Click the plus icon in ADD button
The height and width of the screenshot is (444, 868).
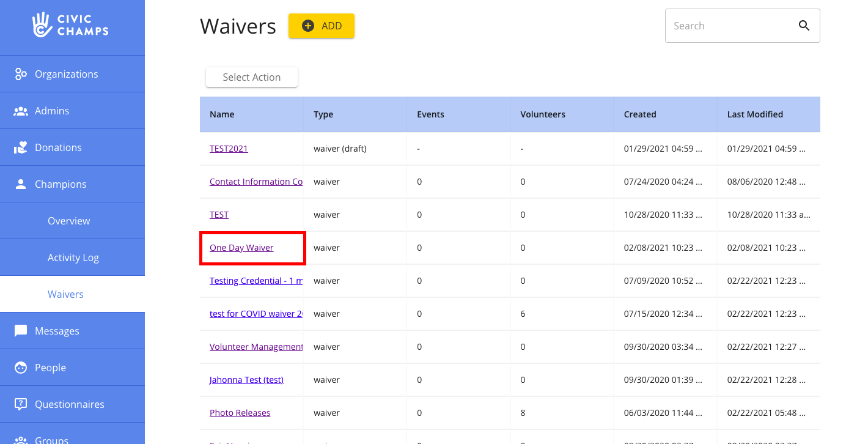pyautogui.click(x=308, y=26)
